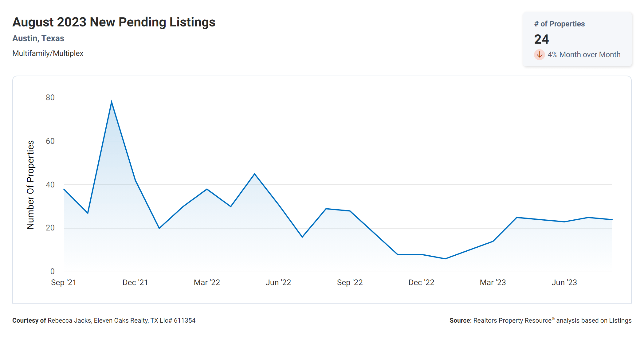This screenshot has width=644, height=338.
Task: Click the Mar '23 x-axis label
Action: 493,282
